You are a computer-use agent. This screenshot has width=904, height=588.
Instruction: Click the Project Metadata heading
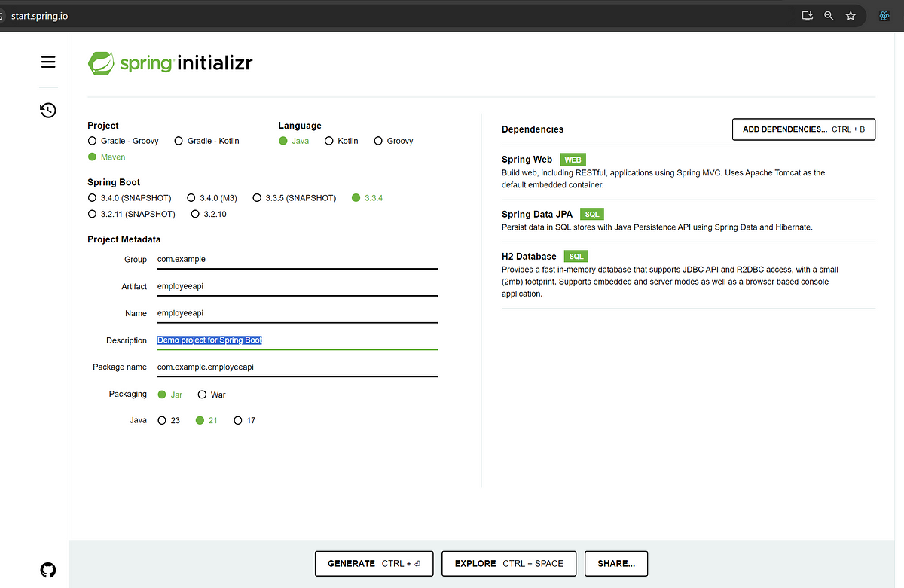[x=124, y=239]
